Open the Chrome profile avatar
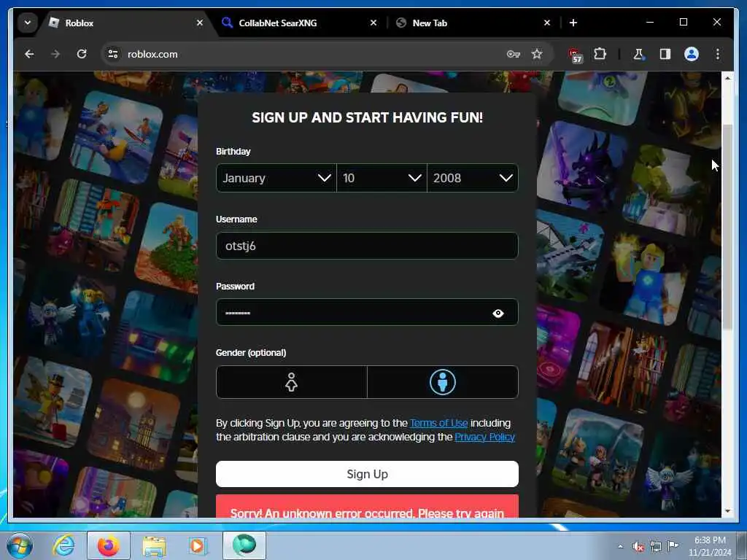 pos(692,54)
